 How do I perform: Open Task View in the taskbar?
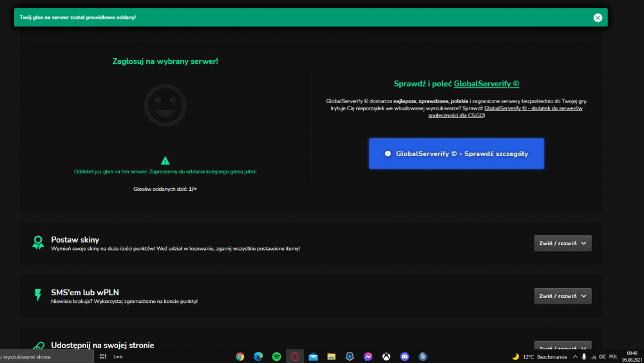click(102, 357)
